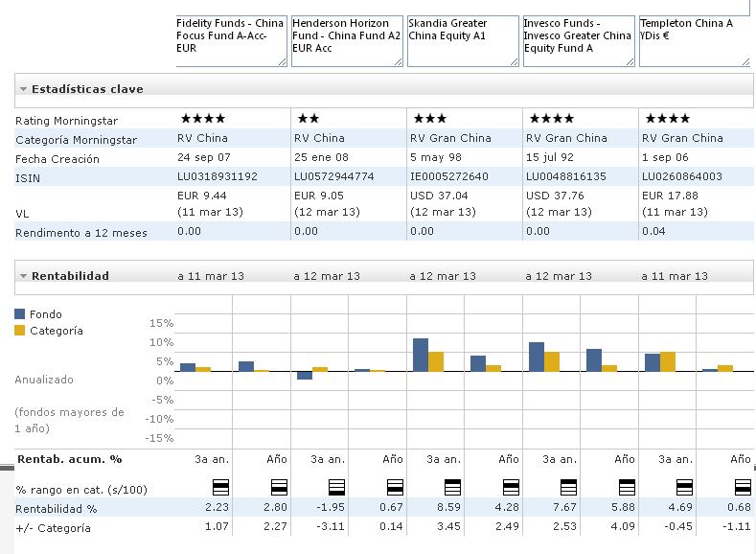Viewport: 756px width, 554px height.
Task: Select the Henderson Horizon China Fund field
Action: 347,41
